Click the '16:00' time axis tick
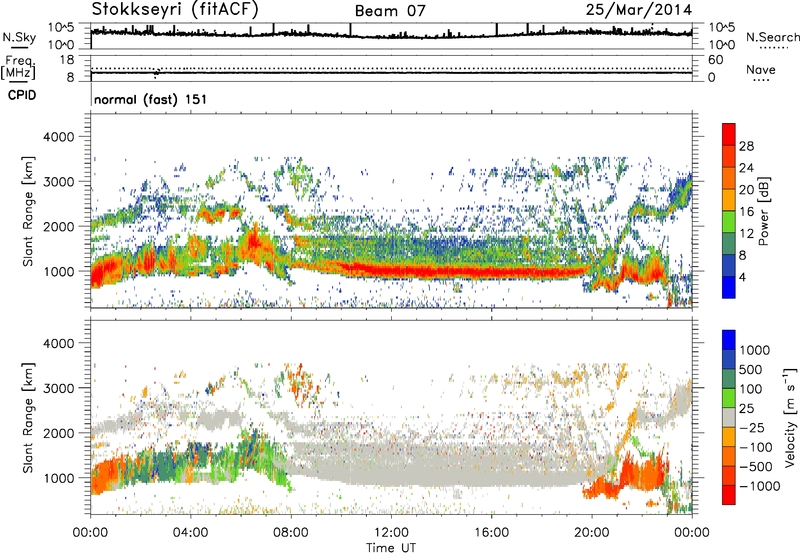Viewport: 800px width, 554px height. [491, 533]
